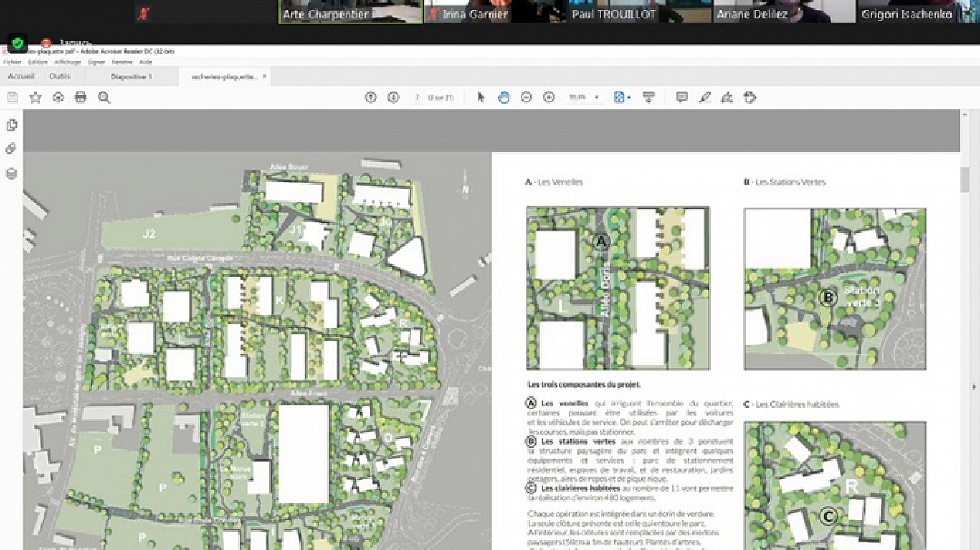Click the 'A - Les Venelles' heading
Viewport: 980px width, 550px height.
point(554,182)
